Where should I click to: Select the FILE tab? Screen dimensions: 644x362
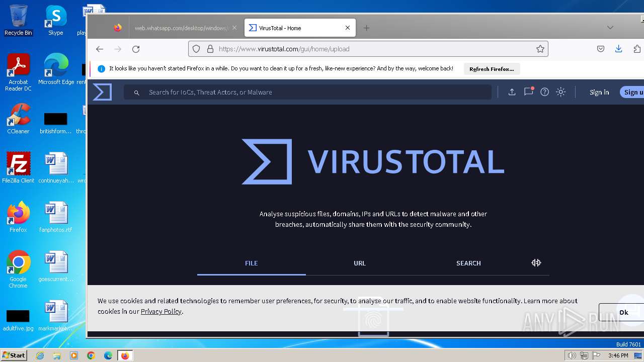coord(251,263)
